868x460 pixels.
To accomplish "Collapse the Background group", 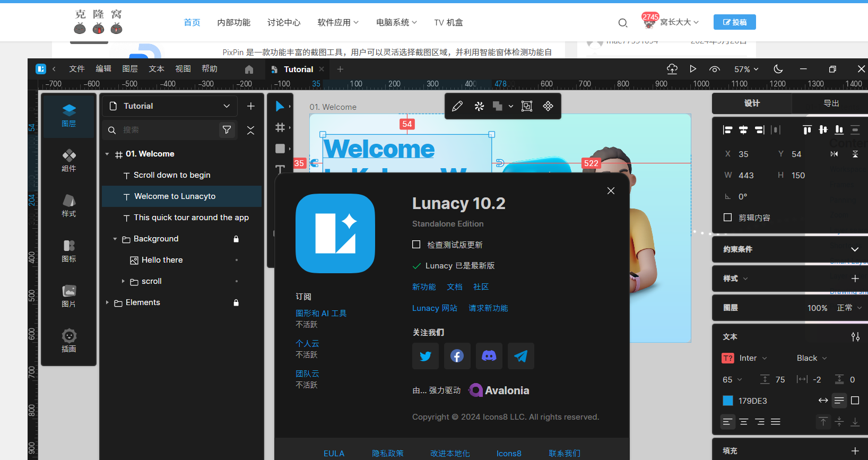I will 115,239.
